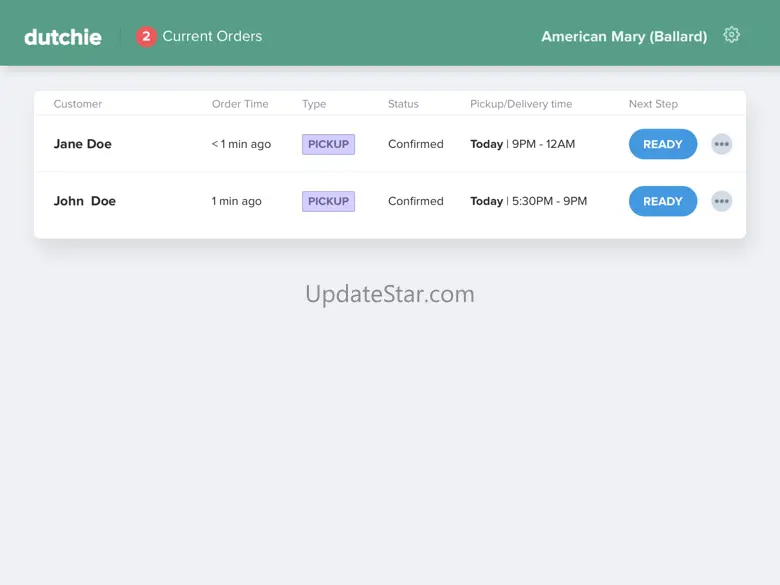Open Current Orders view

(212, 36)
